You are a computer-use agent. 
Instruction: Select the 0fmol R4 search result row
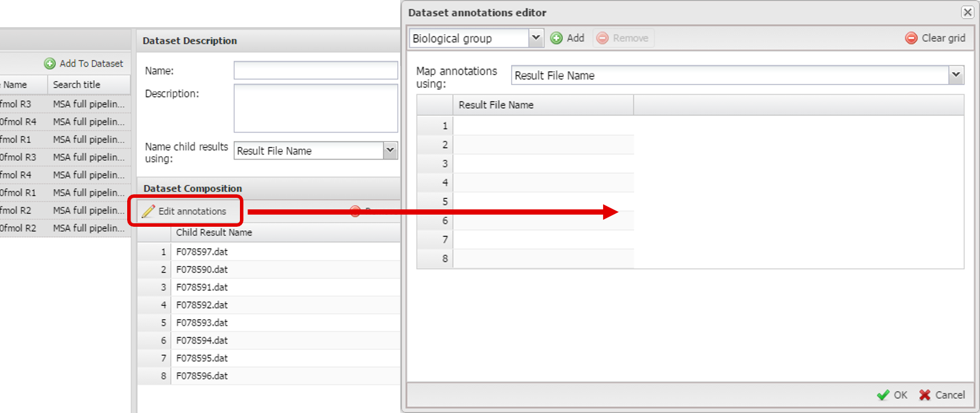coord(65,122)
